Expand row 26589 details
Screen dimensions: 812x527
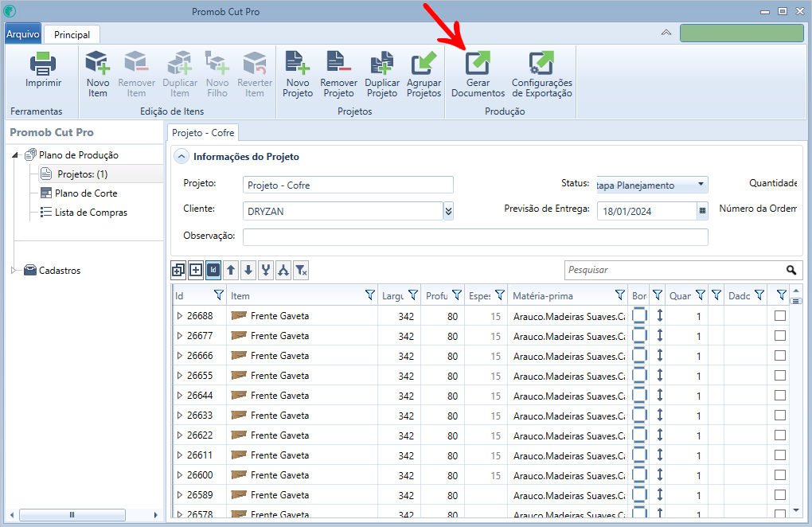pos(180,495)
